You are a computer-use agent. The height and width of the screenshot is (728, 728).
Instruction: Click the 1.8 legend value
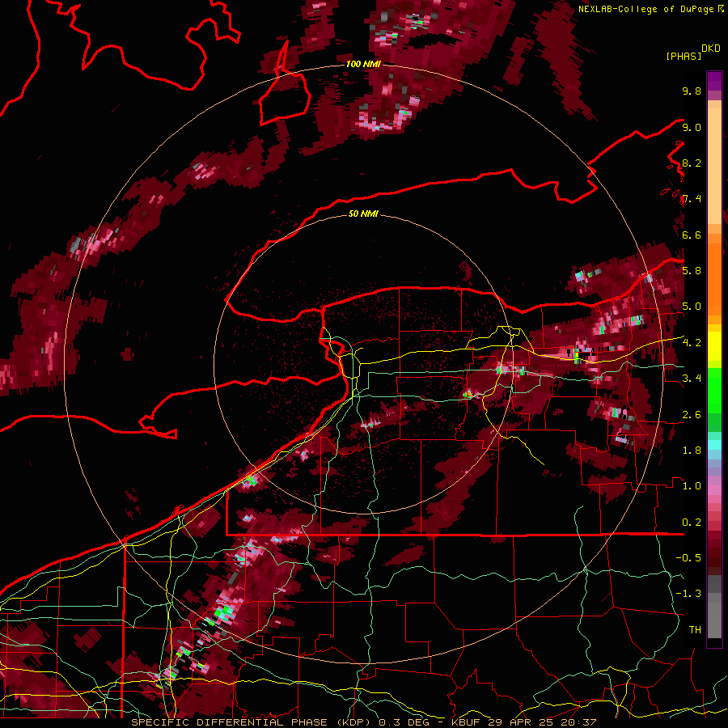coord(692,451)
